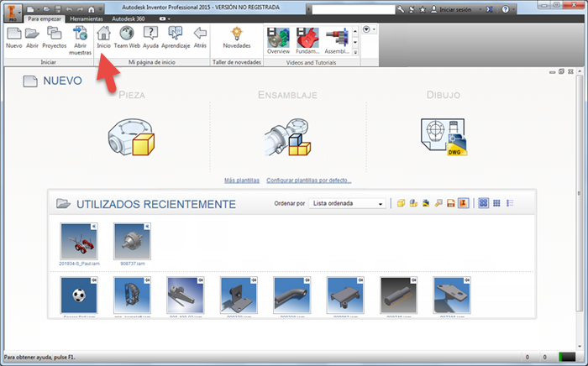Open the round dropdown button right of the gallery
588x366 pixels.
point(369,29)
